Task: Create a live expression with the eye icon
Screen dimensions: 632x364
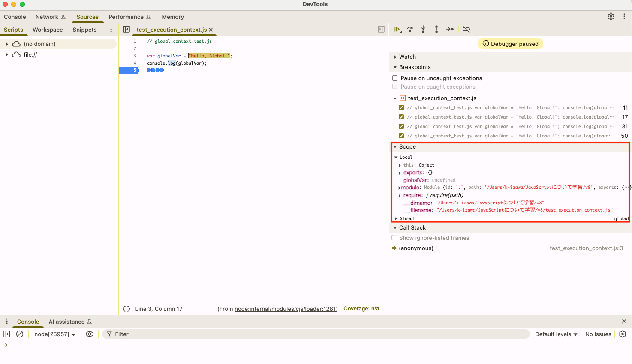Action: click(90, 334)
